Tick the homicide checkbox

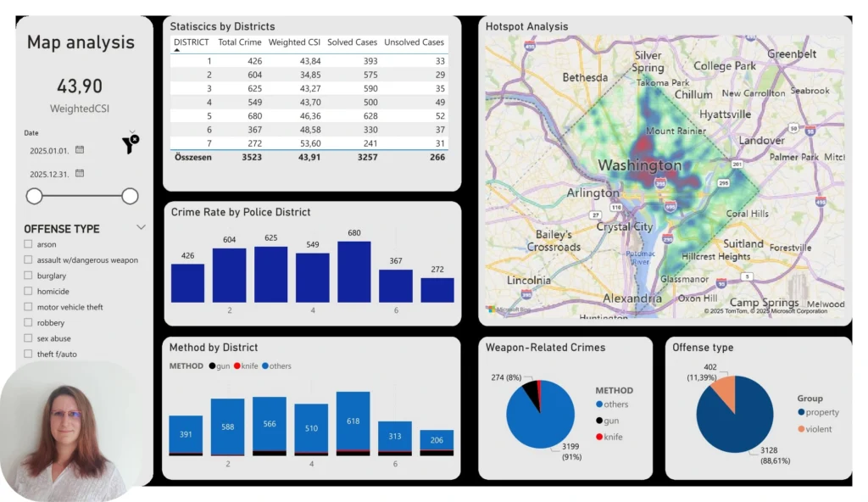[29, 291]
